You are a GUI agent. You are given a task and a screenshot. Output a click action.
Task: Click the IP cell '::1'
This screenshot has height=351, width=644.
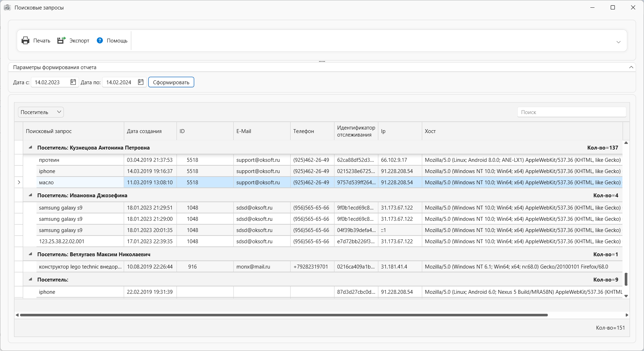[x=400, y=230]
